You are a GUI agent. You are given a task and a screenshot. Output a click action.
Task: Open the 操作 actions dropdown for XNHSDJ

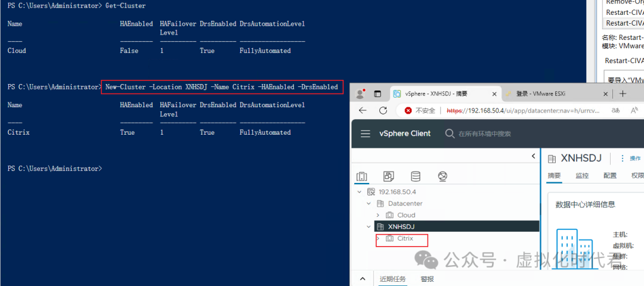coord(630,158)
